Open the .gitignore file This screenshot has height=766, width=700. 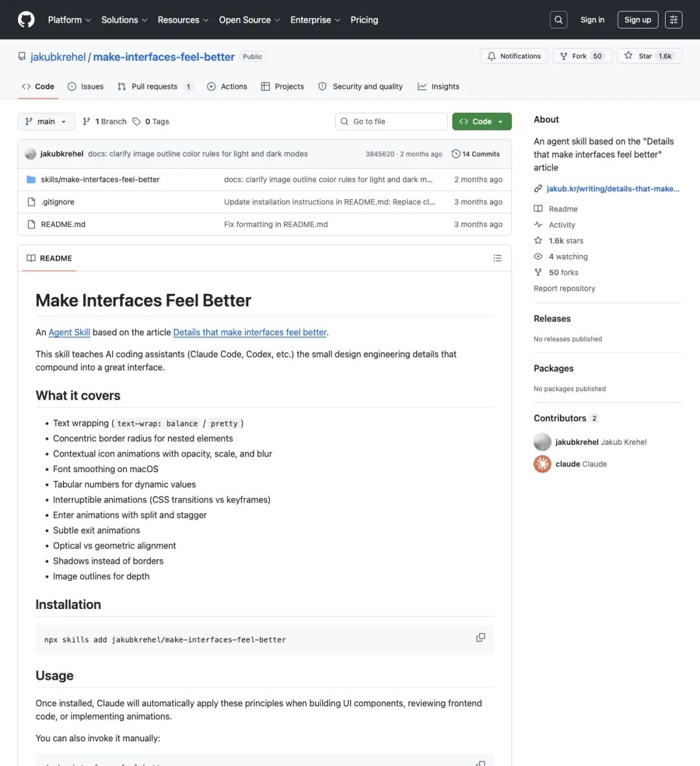point(58,202)
